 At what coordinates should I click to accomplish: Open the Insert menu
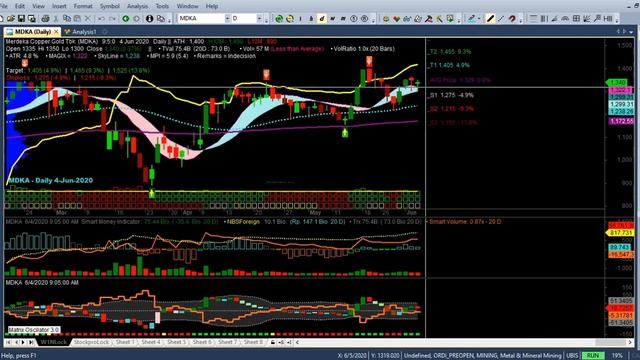pos(59,6)
